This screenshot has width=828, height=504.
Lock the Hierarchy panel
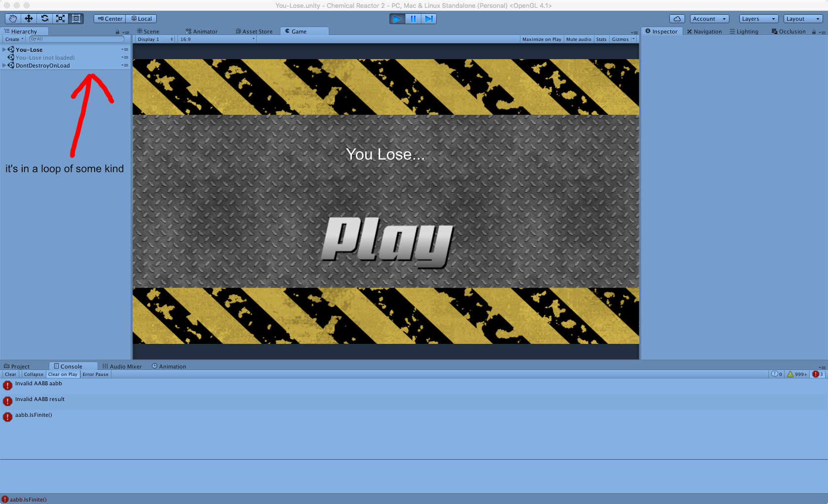click(x=117, y=32)
